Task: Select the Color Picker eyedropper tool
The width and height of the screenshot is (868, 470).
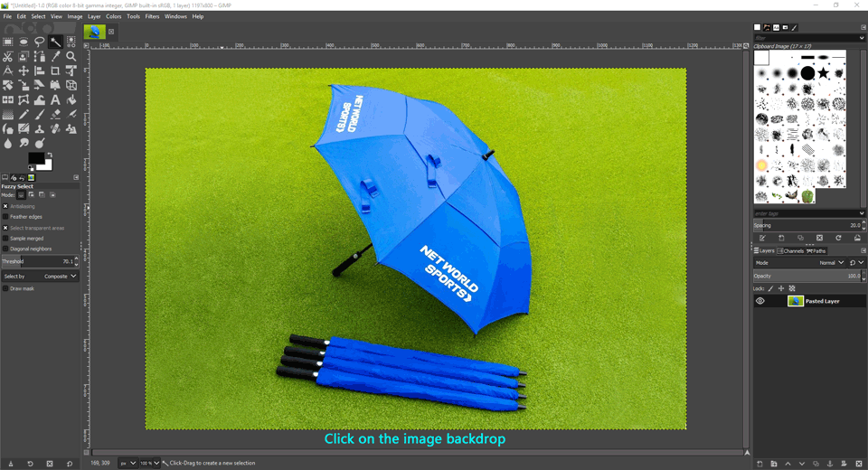Action: (x=55, y=56)
